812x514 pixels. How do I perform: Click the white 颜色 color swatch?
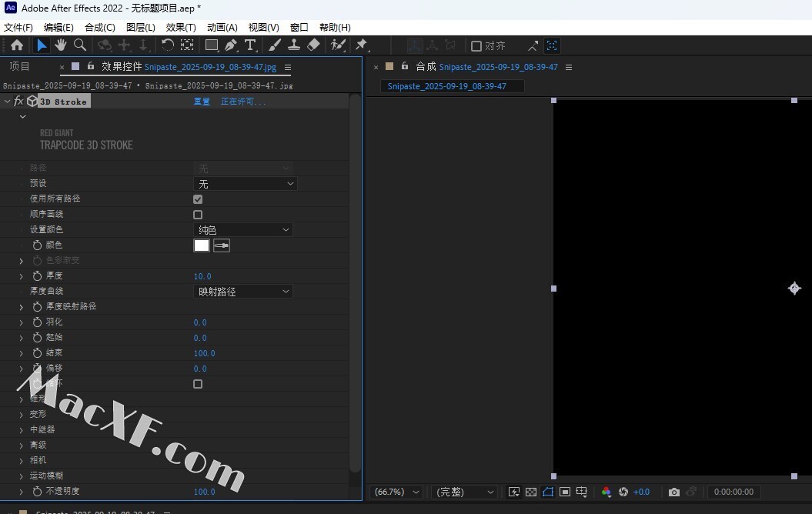(202, 245)
